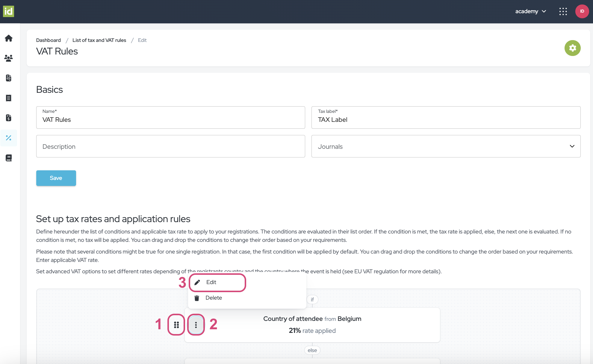Click the Name input field

(170, 119)
